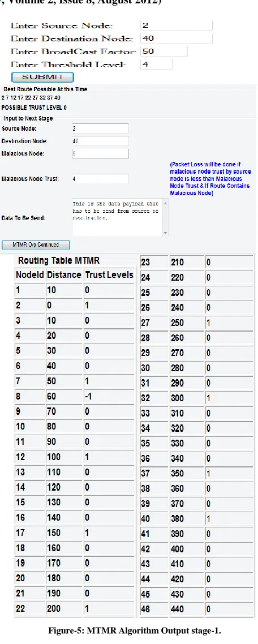
Task: Focus the Enter Destination Node field
Action: tap(177, 38)
